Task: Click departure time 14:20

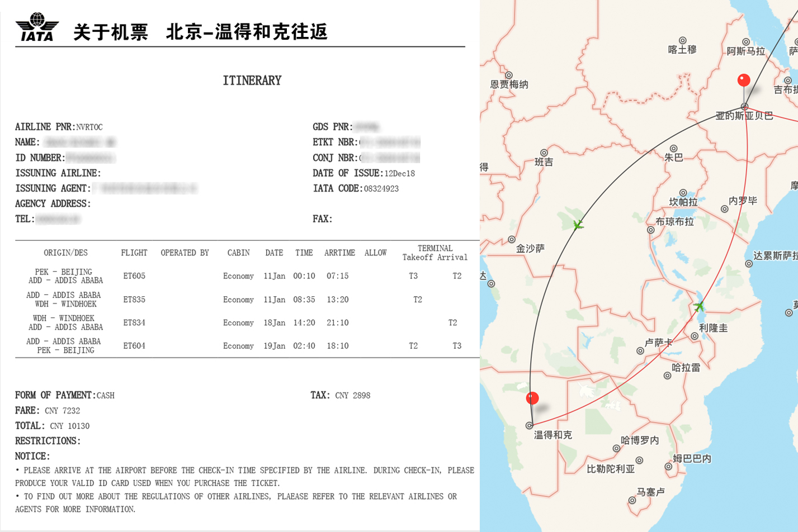Action: pos(304,322)
